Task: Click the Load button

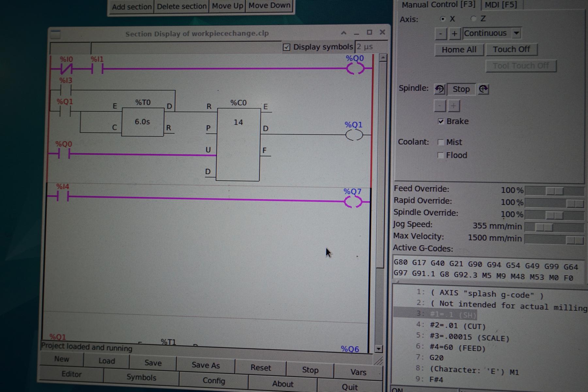Action: [106, 361]
